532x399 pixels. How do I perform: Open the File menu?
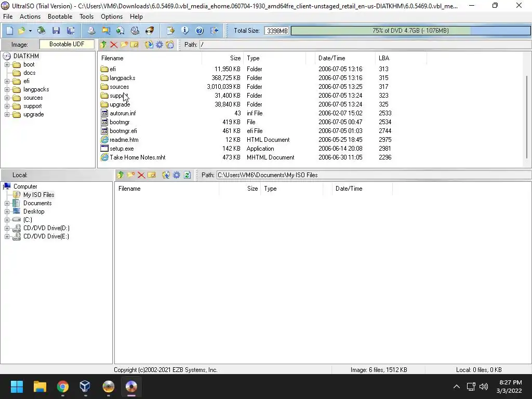(8, 17)
